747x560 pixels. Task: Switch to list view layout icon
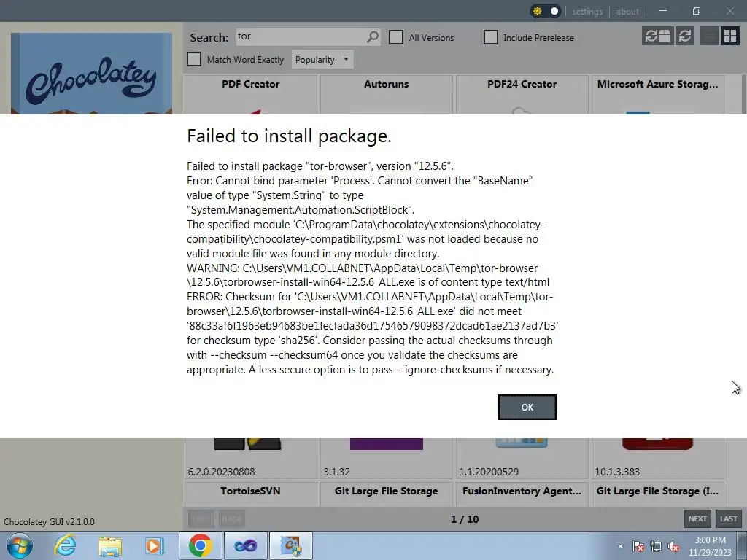[709, 36]
